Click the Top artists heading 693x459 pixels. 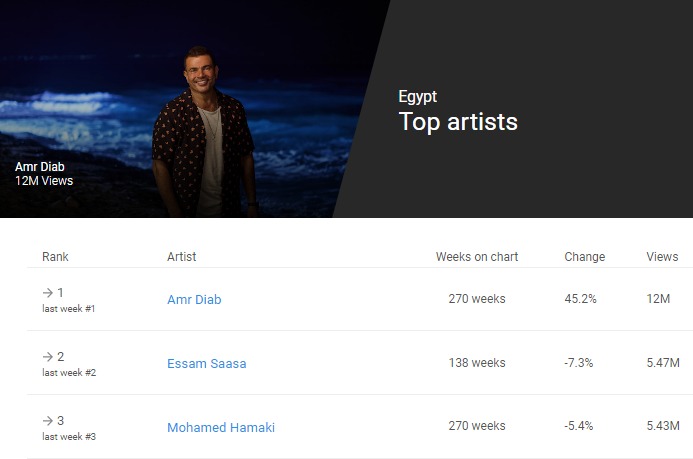(x=458, y=122)
